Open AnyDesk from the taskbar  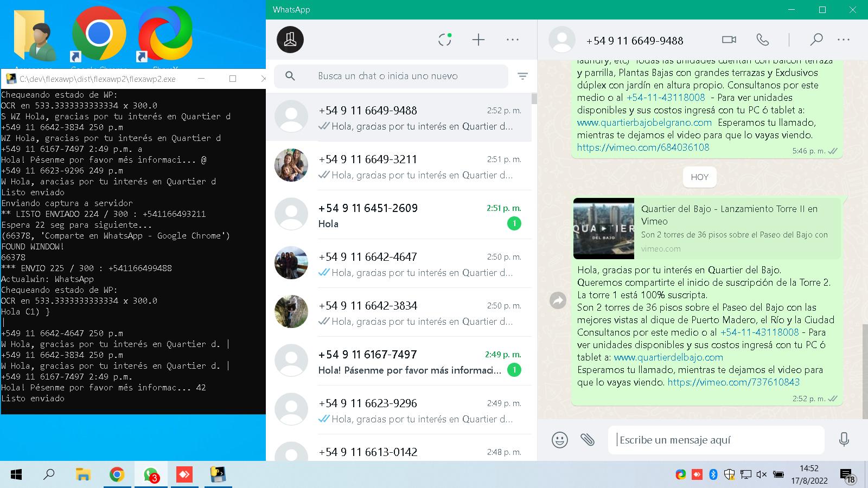(184, 475)
